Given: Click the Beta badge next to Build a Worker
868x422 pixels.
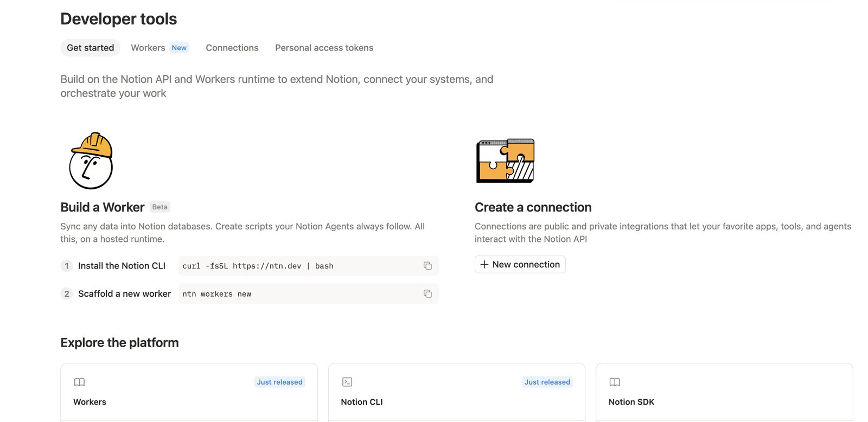Looking at the screenshot, I should pyautogui.click(x=160, y=207).
